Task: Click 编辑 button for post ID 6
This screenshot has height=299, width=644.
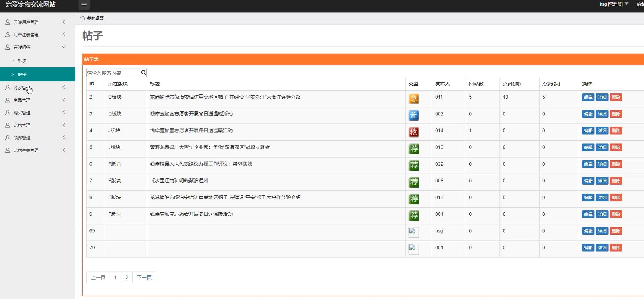Action: click(588, 164)
